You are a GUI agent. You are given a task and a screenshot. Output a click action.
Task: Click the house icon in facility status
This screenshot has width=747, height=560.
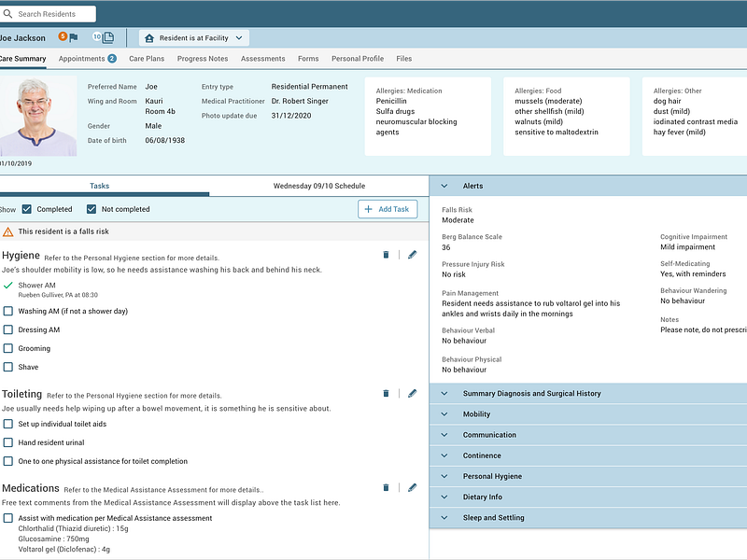click(x=149, y=38)
